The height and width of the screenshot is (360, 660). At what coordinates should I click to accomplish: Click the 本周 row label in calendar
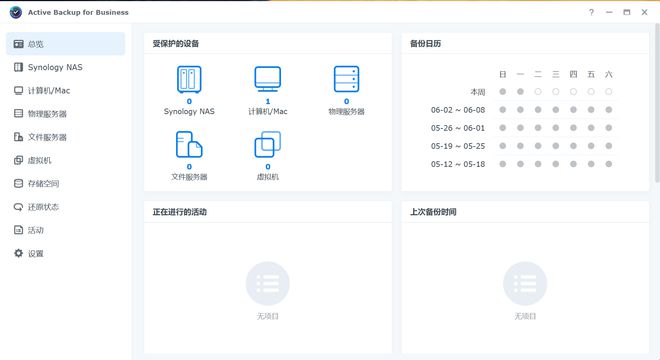point(478,92)
